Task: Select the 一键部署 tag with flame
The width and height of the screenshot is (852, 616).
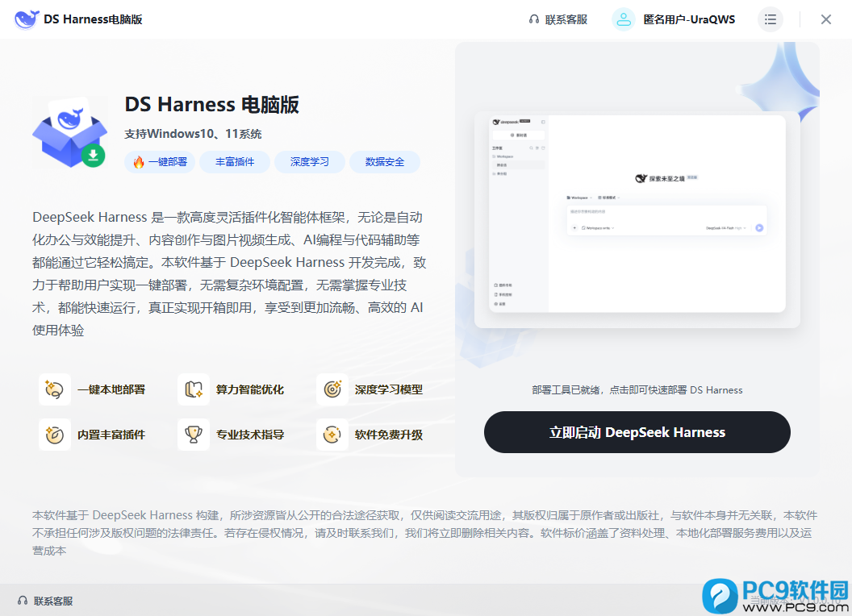Action: (160, 162)
